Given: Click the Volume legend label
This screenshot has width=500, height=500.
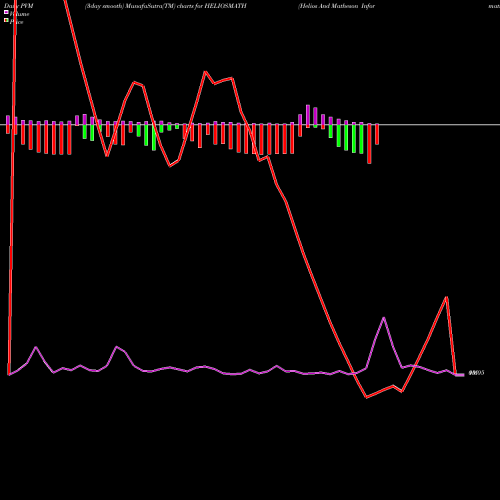Looking at the screenshot, I should point(19,14).
